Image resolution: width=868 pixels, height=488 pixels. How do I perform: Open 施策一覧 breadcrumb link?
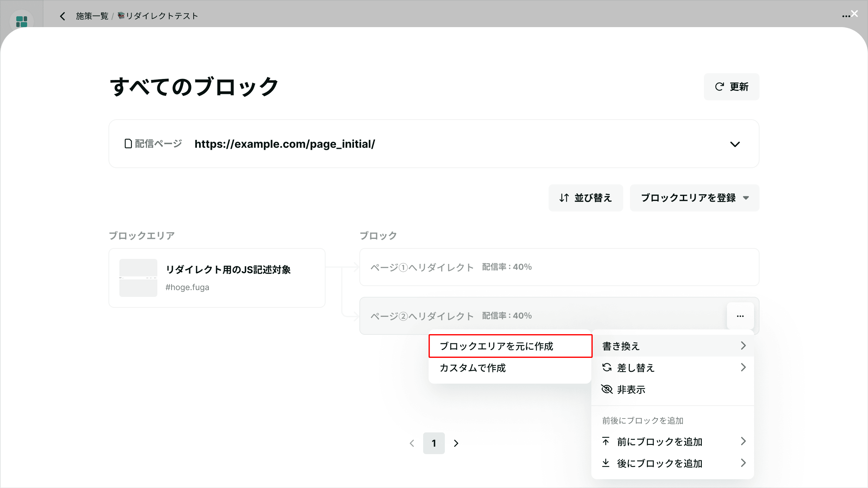(92, 16)
